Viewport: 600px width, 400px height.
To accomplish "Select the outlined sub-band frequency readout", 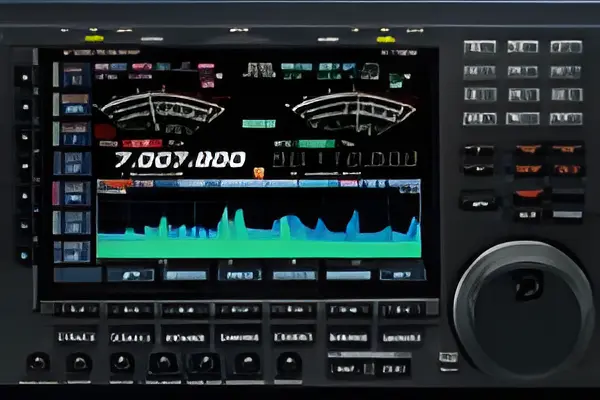I will click(x=344, y=159).
